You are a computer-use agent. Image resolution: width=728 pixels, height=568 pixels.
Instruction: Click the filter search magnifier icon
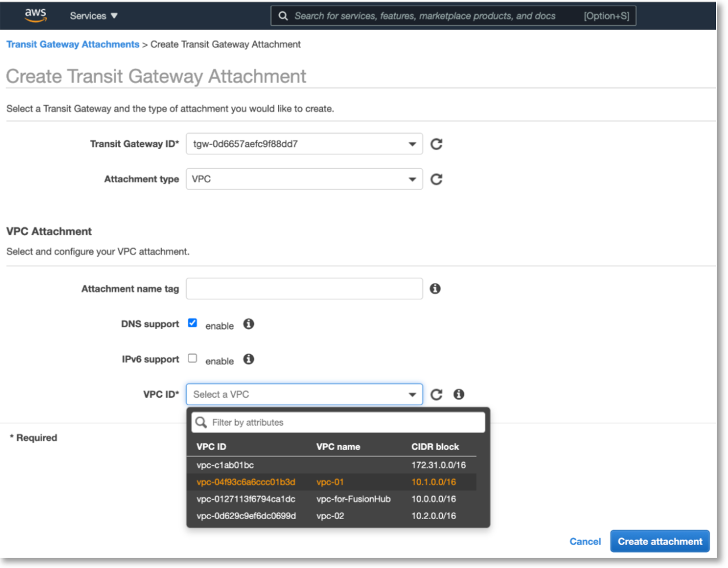[x=201, y=422]
